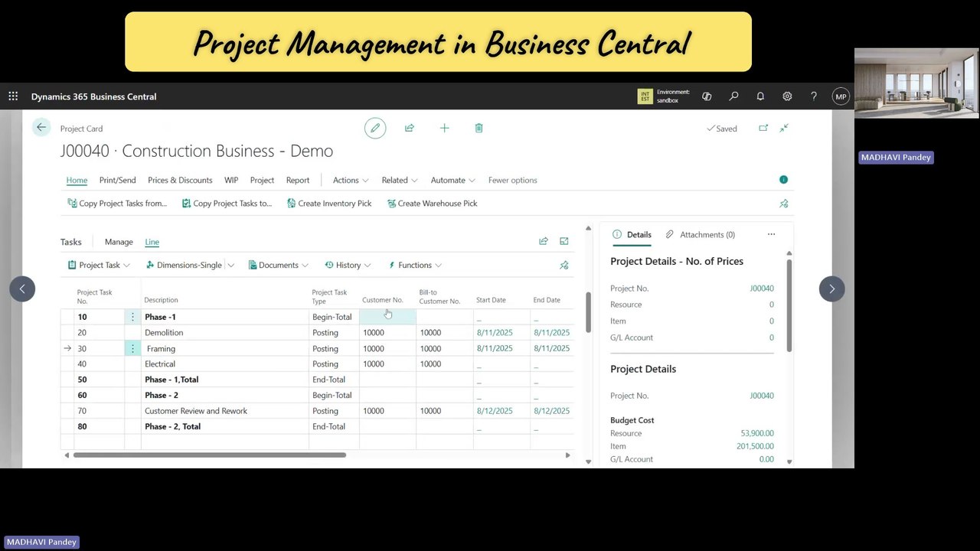Click Create Warehouse Pick
Image resolution: width=980 pixels, height=551 pixels.
click(x=432, y=204)
